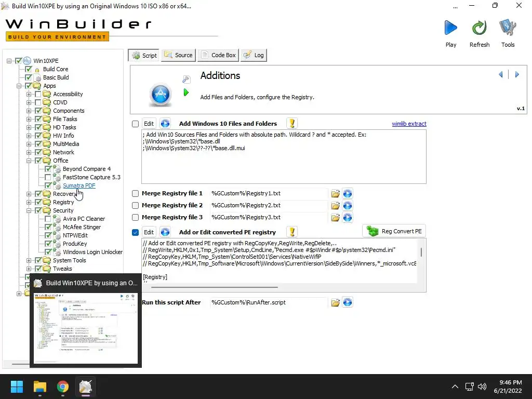Click blue arrow for Run this script After
Viewport: 532px width, 399px height.
coord(348,302)
